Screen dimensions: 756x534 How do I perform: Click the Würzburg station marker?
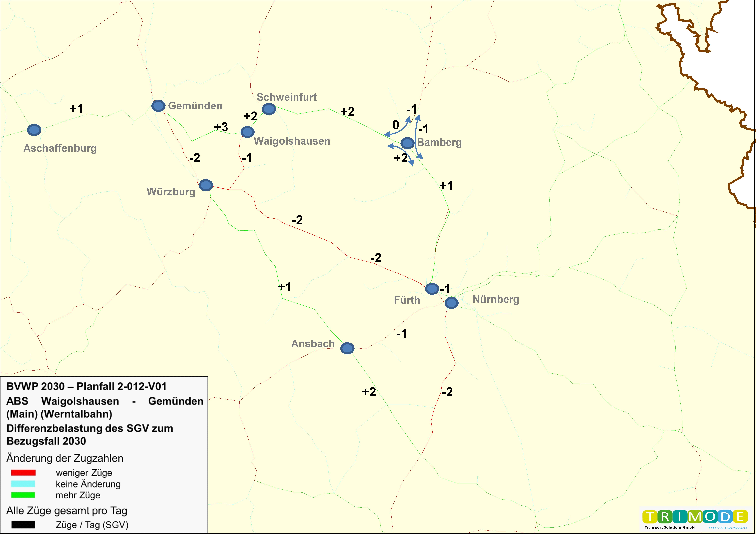pos(206,185)
